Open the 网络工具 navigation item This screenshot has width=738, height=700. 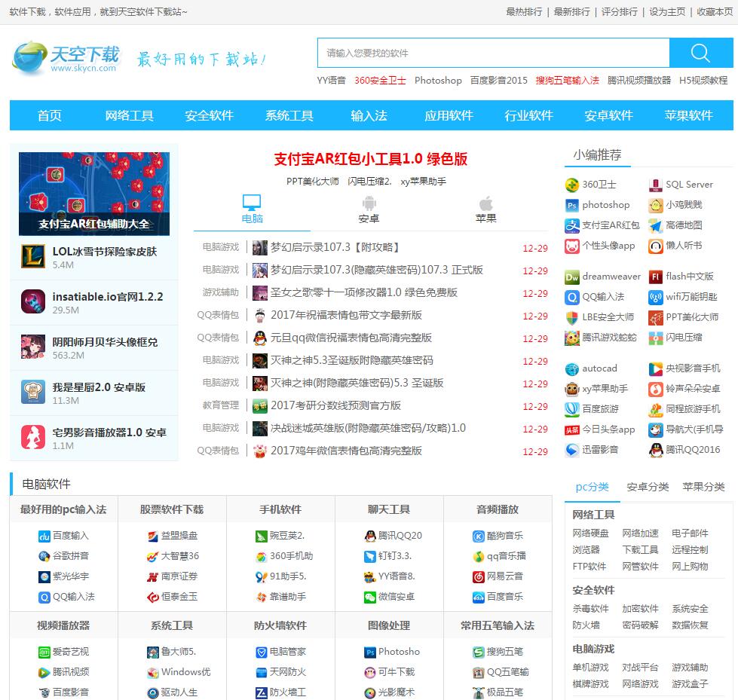click(x=130, y=115)
